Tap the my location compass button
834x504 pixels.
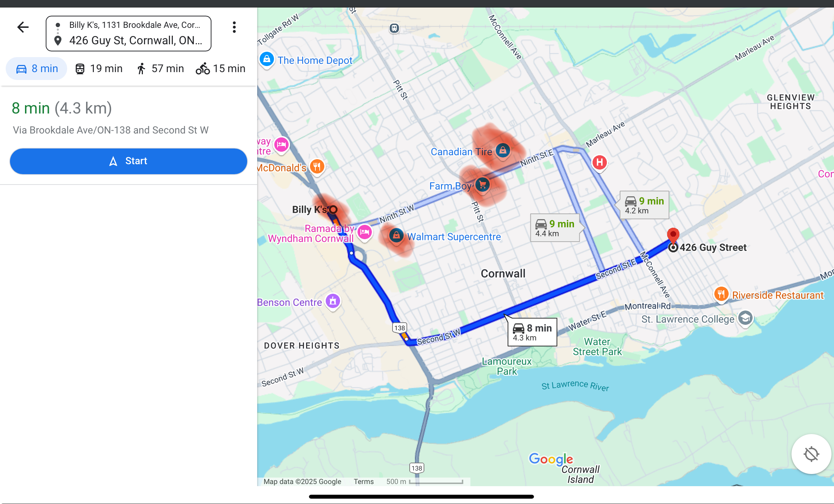click(x=811, y=454)
